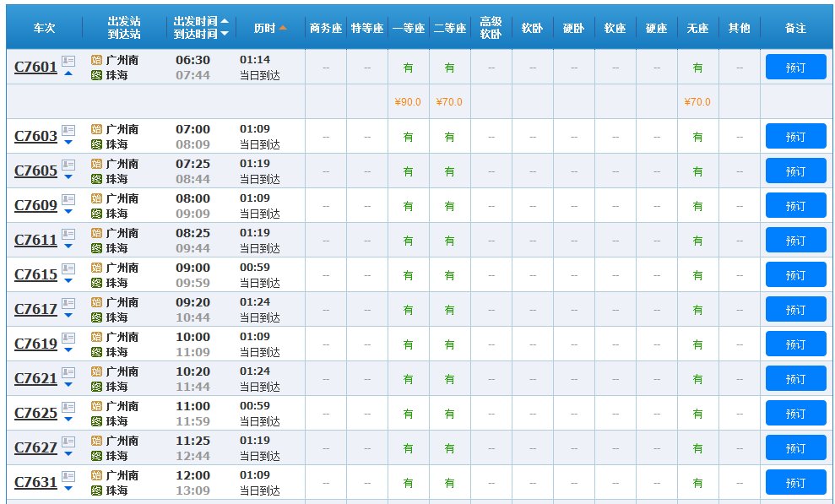Click the ID card icon next to C7619
The width and height of the screenshot is (835, 504).
[x=67, y=338]
